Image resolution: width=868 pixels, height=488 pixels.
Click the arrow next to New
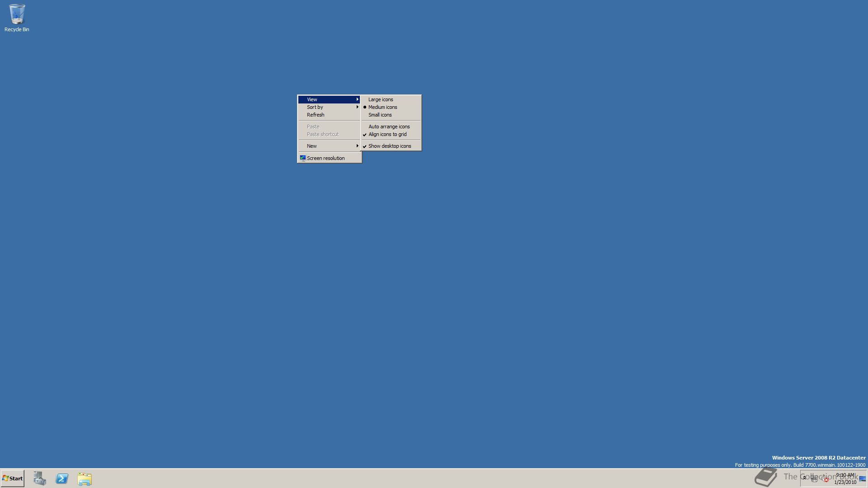pos(357,146)
